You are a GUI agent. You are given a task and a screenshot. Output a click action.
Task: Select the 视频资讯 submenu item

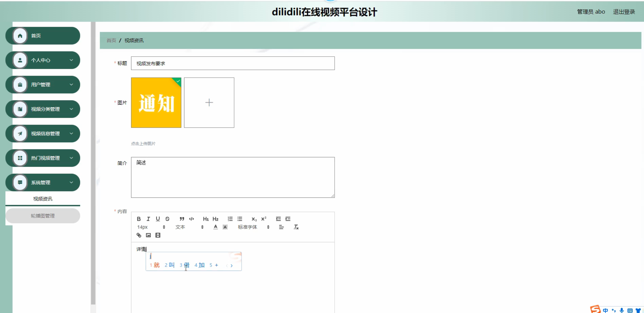pyautogui.click(x=43, y=199)
